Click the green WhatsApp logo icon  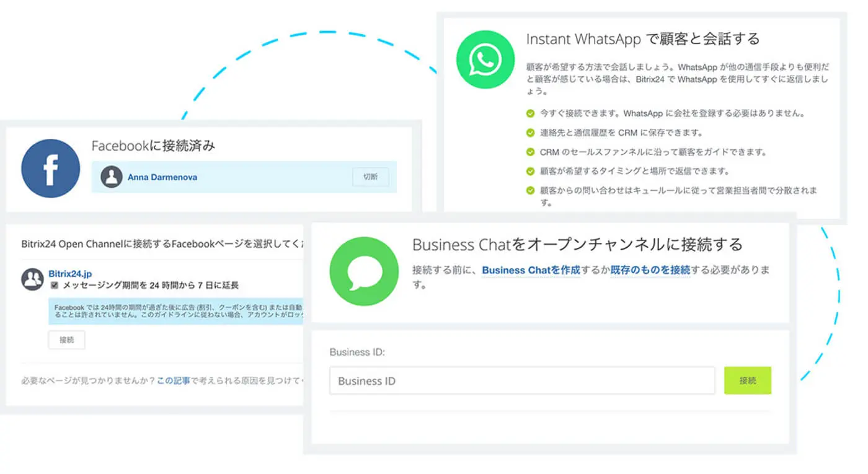[485, 59]
